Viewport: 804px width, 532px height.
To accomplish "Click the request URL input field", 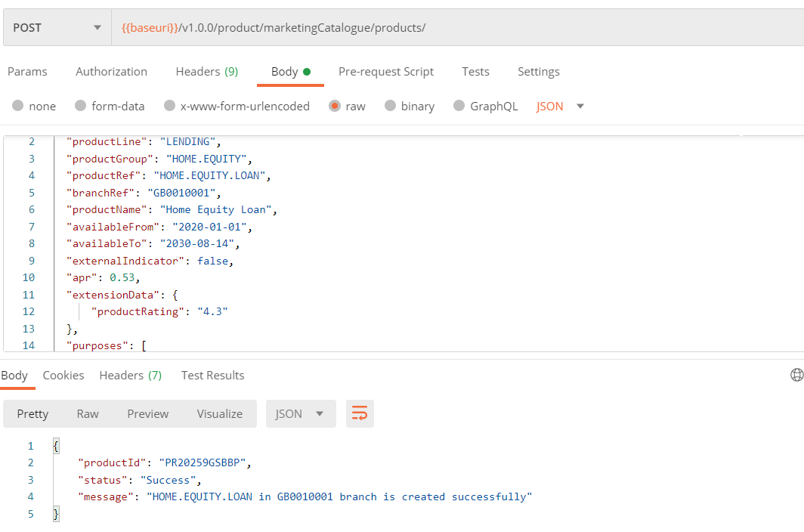I will click(453, 28).
